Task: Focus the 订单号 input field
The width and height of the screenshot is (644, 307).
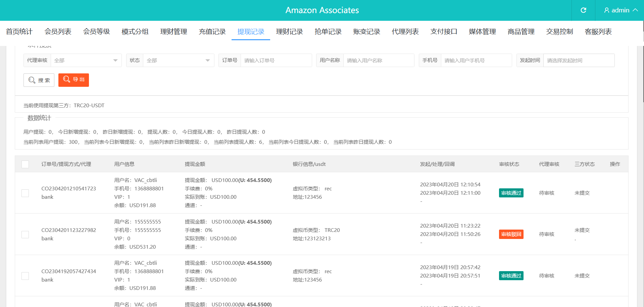Action: [x=276, y=60]
